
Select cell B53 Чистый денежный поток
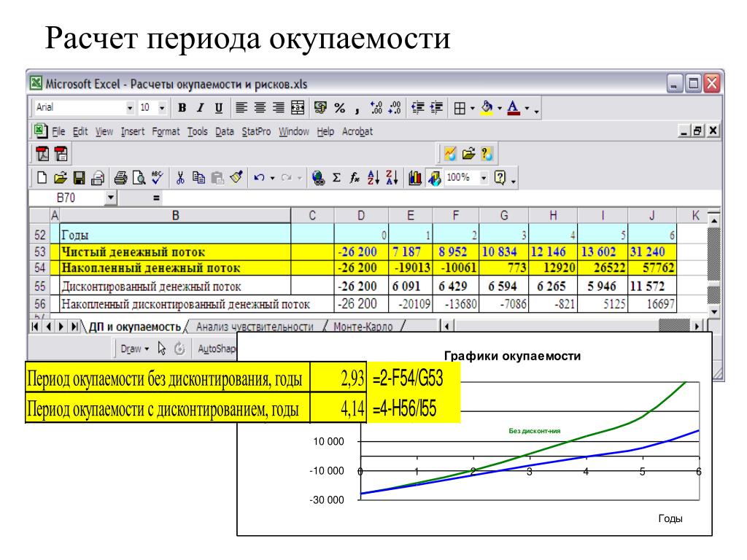(175, 252)
